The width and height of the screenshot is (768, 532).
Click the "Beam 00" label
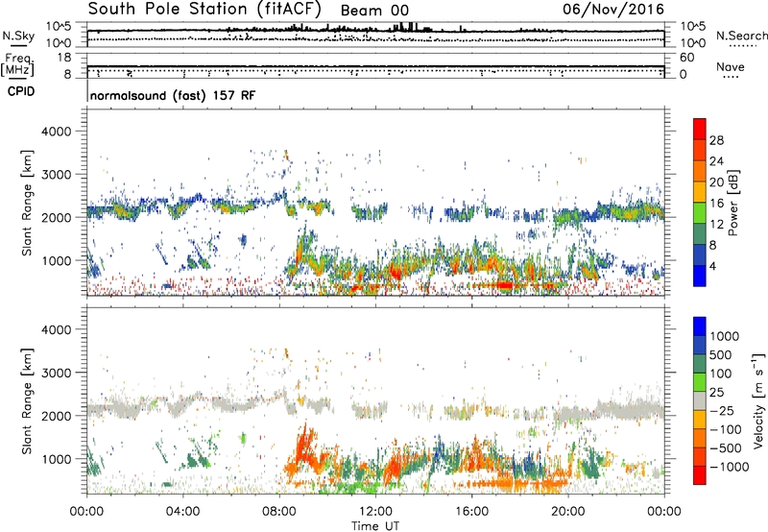pos(374,11)
